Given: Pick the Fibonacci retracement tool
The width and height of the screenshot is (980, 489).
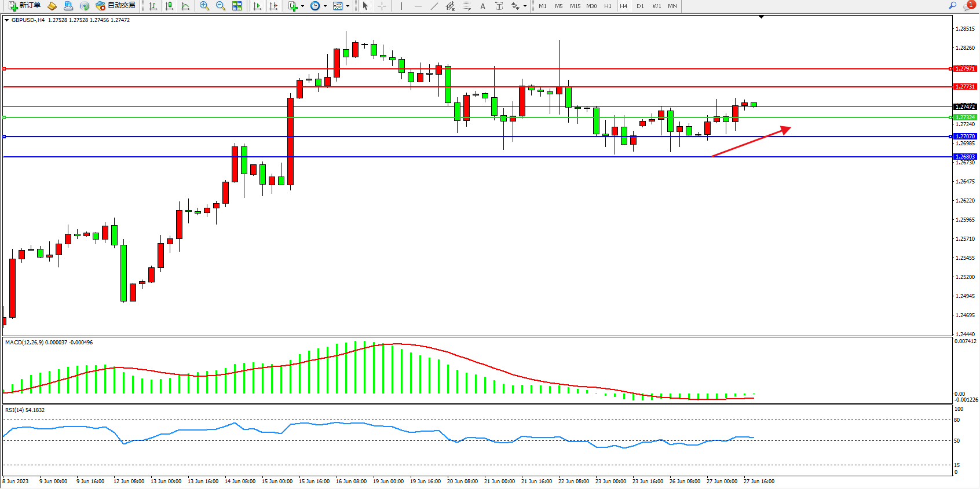Looking at the screenshot, I should pyautogui.click(x=466, y=6).
